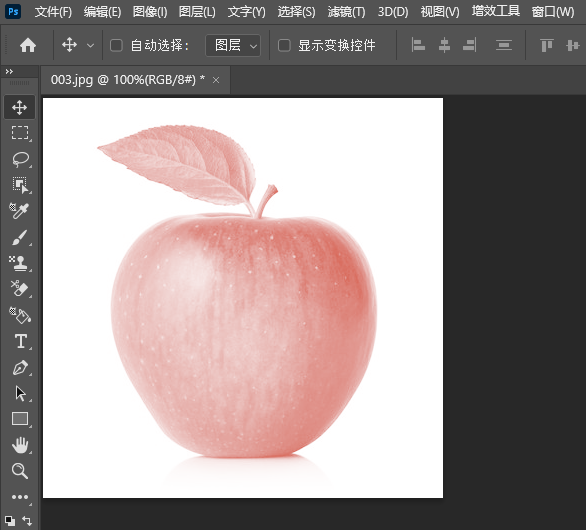This screenshot has width=586, height=530.
Task: Open the 图像(I) menu
Action: (x=150, y=12)
